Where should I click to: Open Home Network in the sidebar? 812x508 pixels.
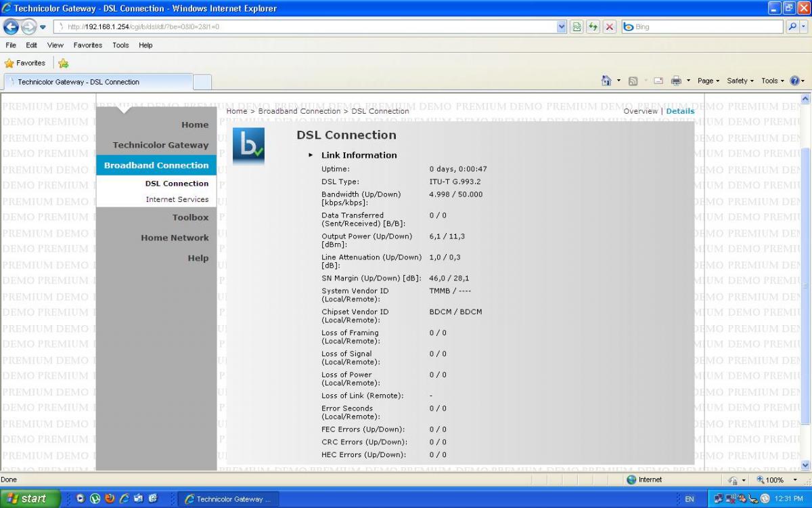tap(175, 238)
